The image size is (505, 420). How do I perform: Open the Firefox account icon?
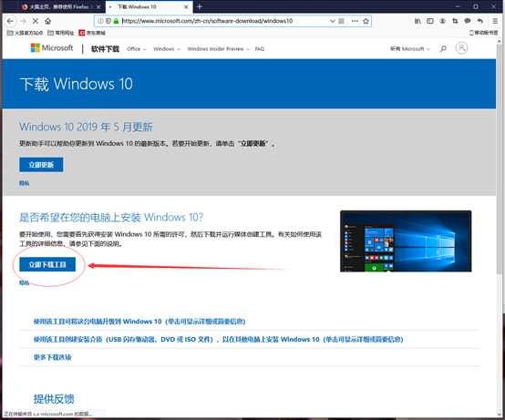pos(442,21)
